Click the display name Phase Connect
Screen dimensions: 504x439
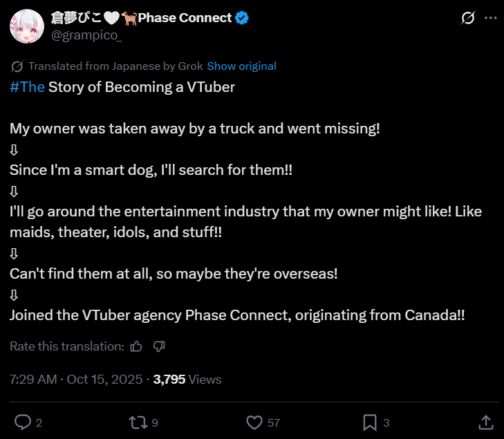coord(184,18)
